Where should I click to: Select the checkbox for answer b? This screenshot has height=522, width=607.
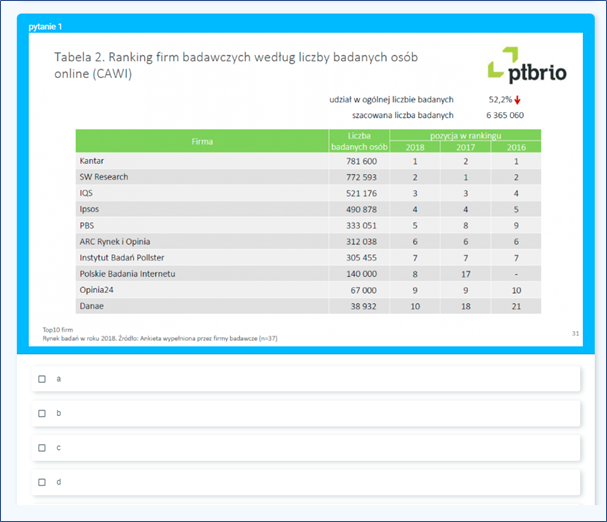[x=42, y=413]
